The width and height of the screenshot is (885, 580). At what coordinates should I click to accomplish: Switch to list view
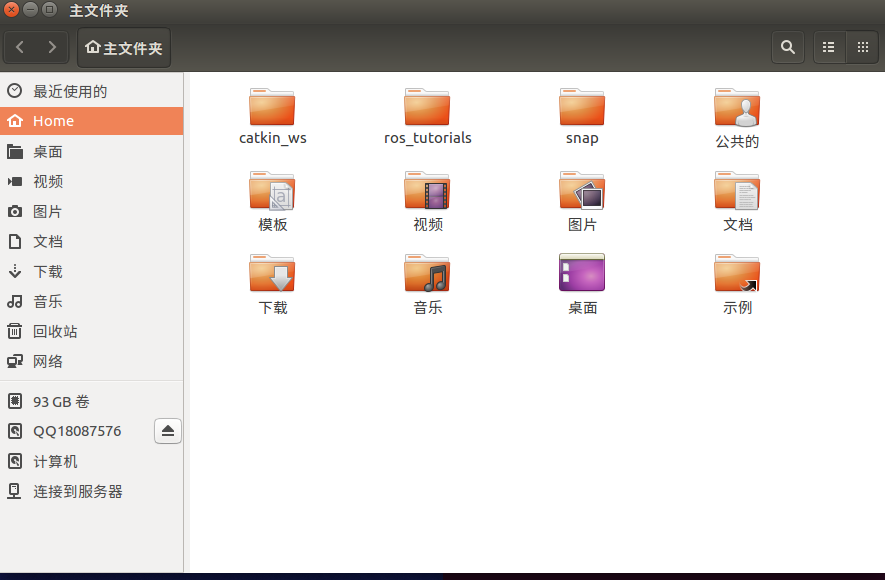(x=829, y=47)
